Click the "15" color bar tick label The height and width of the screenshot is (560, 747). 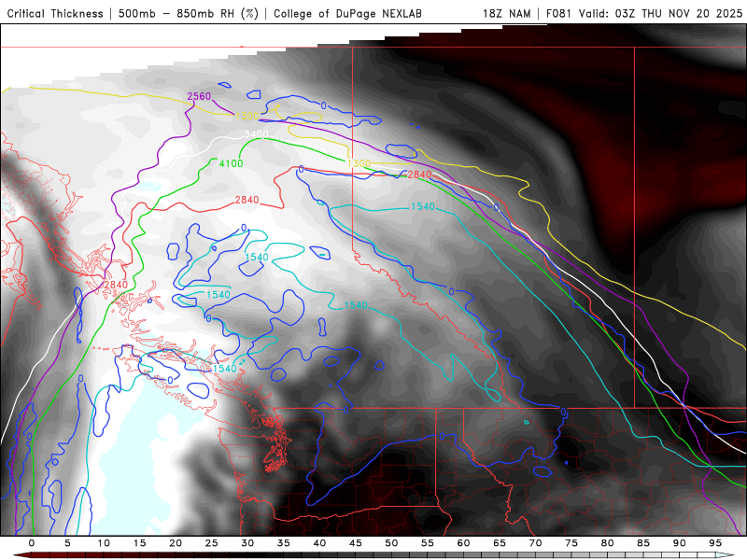click(139, 543)
